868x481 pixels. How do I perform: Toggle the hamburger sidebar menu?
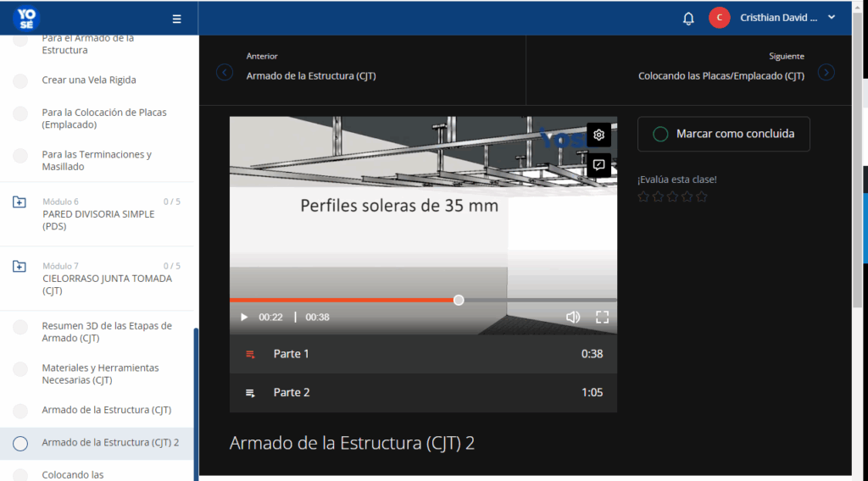(x=176, y=19)
